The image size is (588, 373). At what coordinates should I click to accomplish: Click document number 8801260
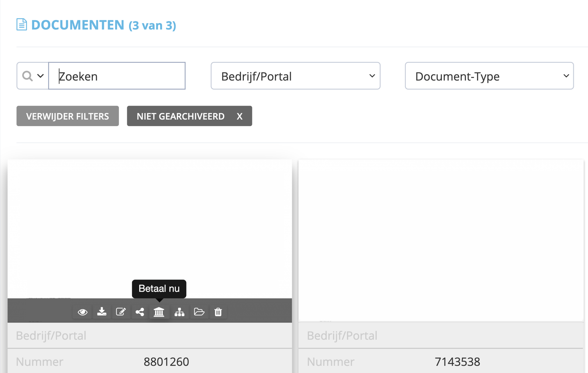click(x=166, y=362)
